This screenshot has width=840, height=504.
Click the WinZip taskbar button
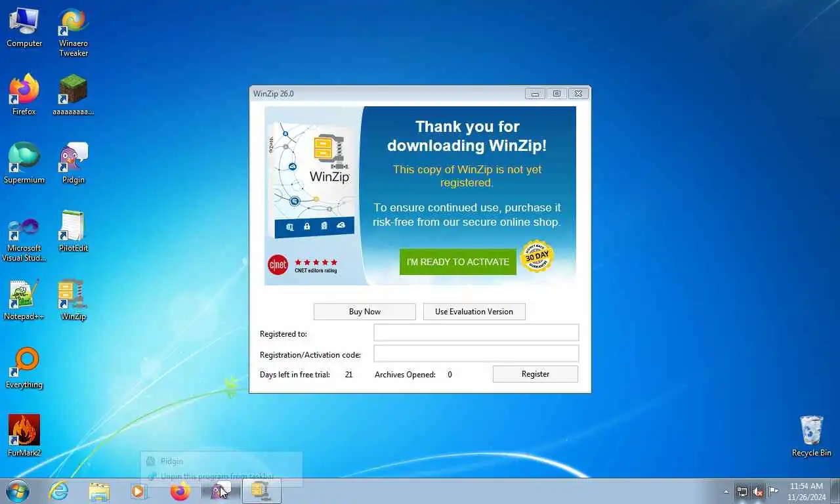pyautogui.click(x=262, y=491)
